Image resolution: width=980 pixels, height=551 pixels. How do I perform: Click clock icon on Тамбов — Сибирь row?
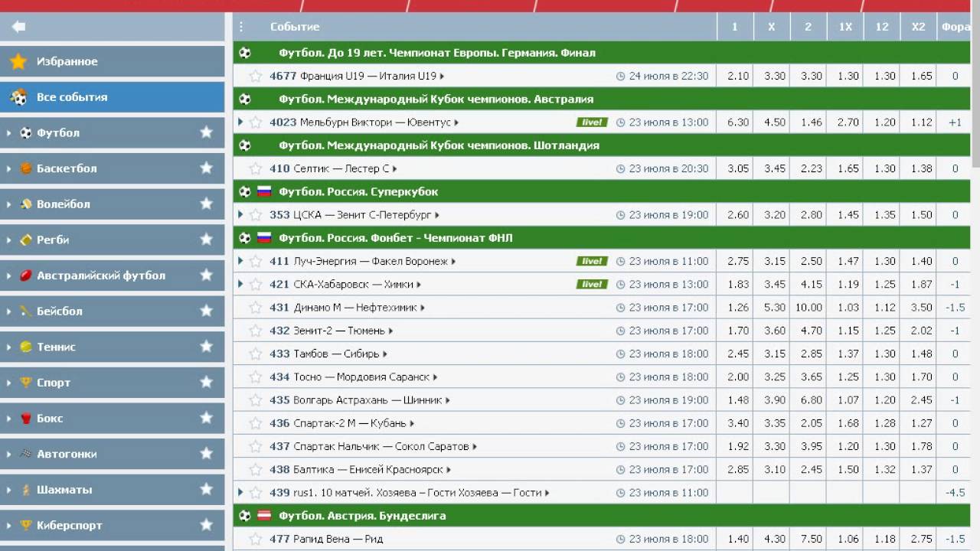(621, 354)
